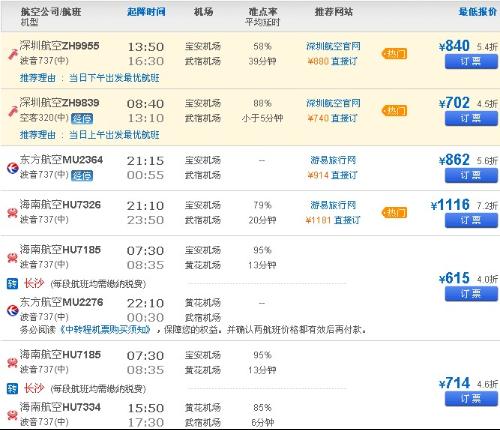Click flight name 深圳航空ZH9839
500x430 pixels.
(59, 103)
